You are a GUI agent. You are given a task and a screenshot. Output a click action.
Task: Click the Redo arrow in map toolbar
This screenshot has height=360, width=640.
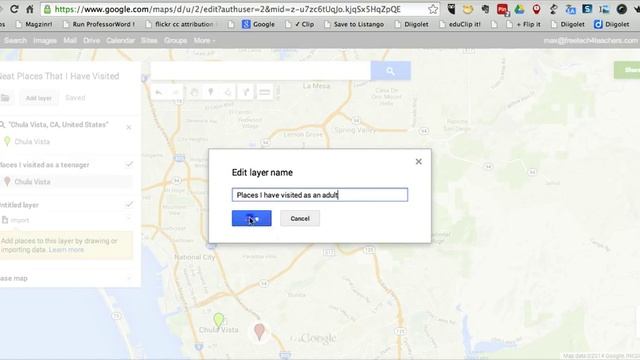[x=176, y=93]
